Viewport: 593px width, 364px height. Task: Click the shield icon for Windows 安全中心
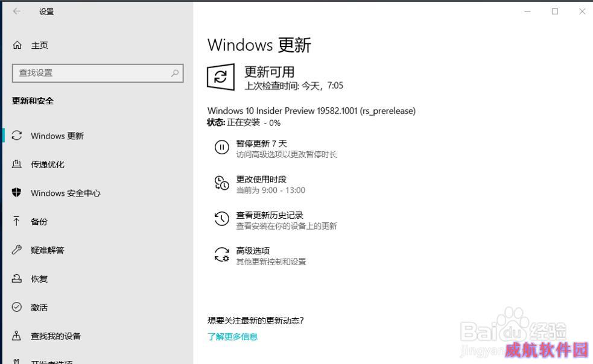coord(17,193)
